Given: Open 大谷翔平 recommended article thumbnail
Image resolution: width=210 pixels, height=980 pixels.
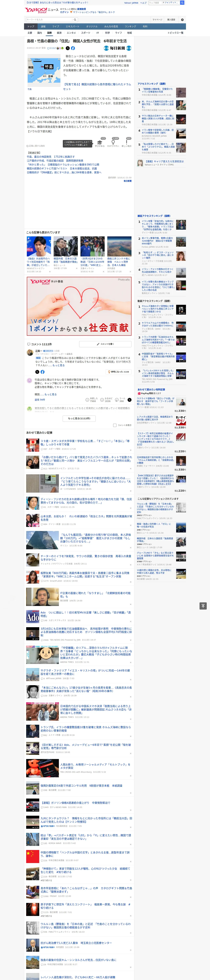Looking at the screenshot, I should pyautogui.click(x=39, y=246).
